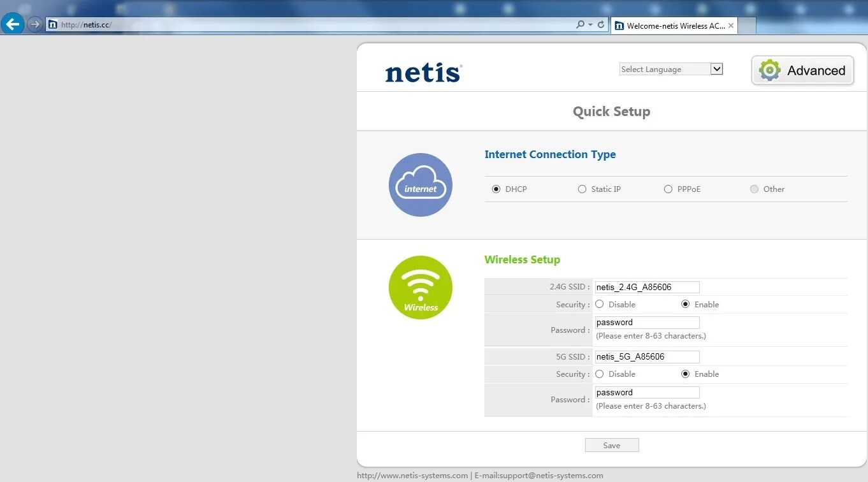Click 2.4G 'Please enter 8-63 characters' hint
Screen dimensions: 868x482
(651, 335)
